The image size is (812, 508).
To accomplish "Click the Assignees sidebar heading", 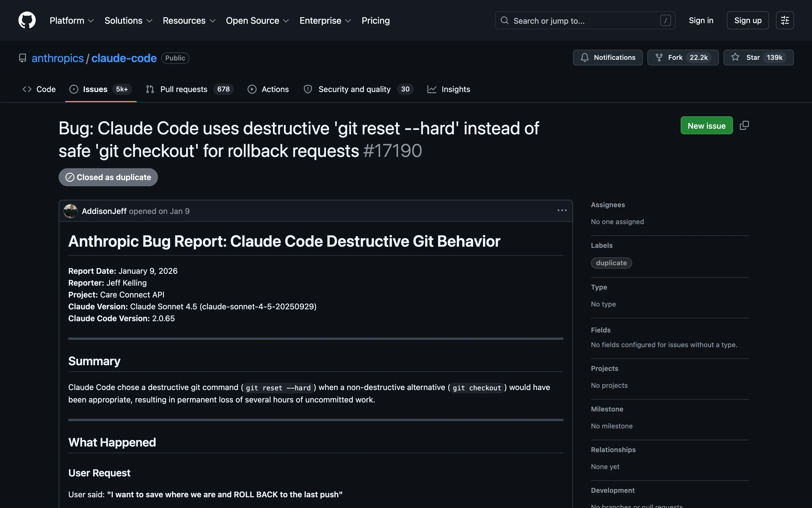I will click(x=608, y=205).
